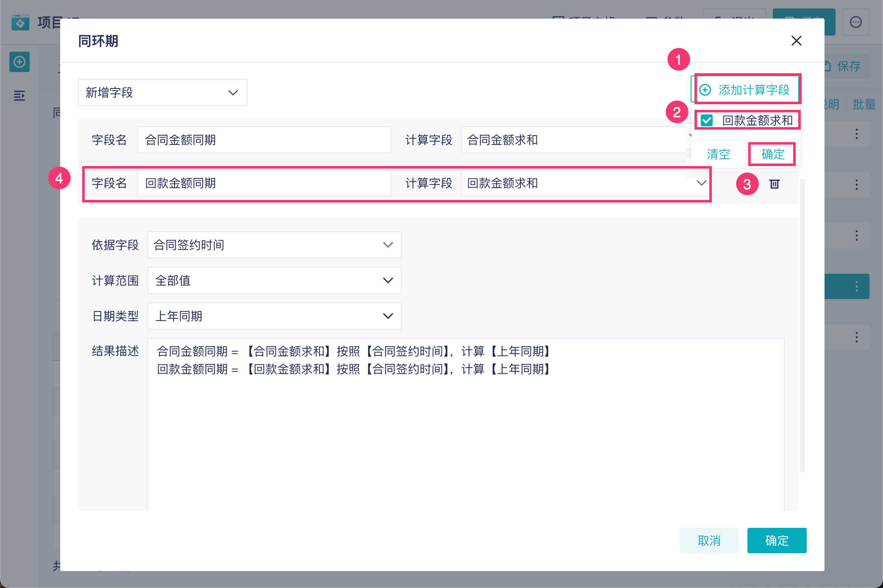Expand the 计算范围 全部值 dropdown
The height and width of the screenshot is (588, 883).
[274, 280]
